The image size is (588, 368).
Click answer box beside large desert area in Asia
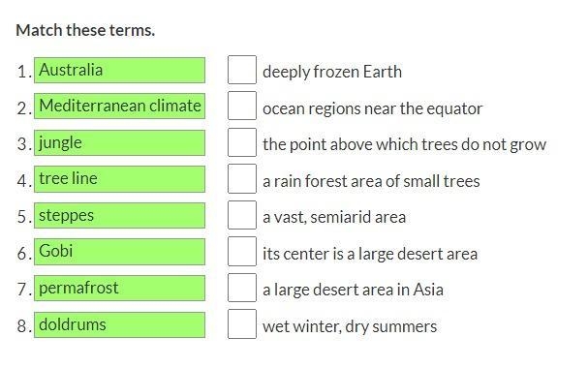click(242, 288)
